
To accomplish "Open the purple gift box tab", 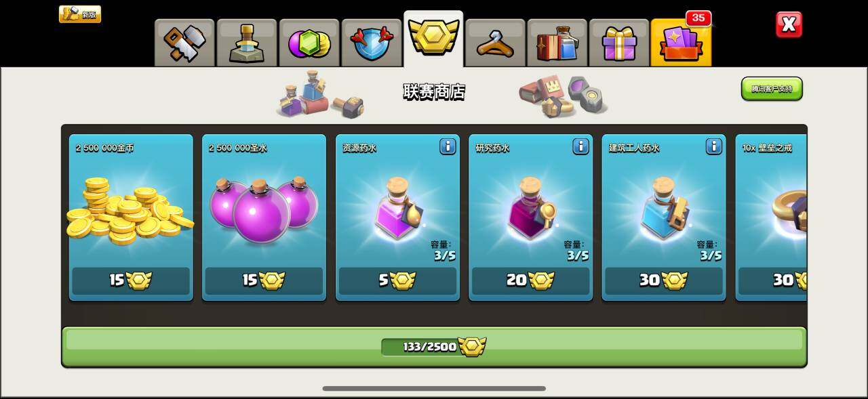I will pos(618,43).
